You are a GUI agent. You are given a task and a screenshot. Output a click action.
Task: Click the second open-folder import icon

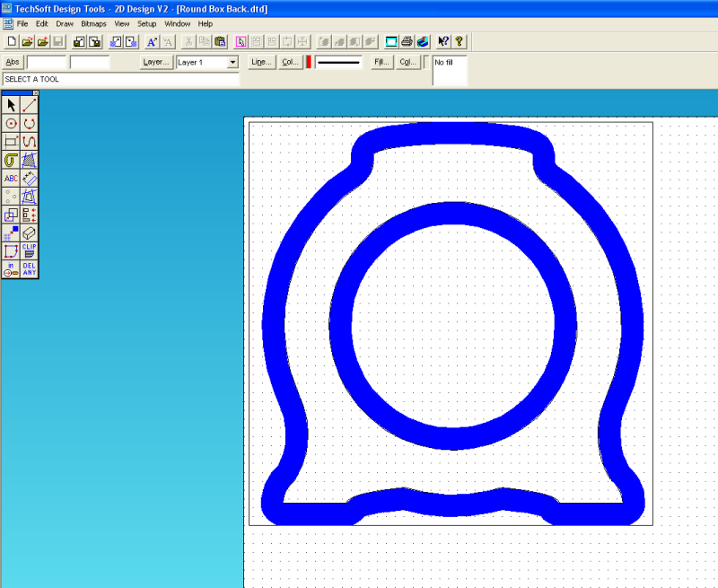pos(42,41)
